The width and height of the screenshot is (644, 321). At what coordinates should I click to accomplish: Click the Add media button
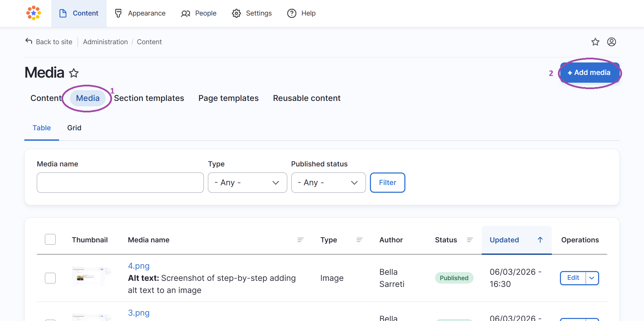click(x=590, y=73)
